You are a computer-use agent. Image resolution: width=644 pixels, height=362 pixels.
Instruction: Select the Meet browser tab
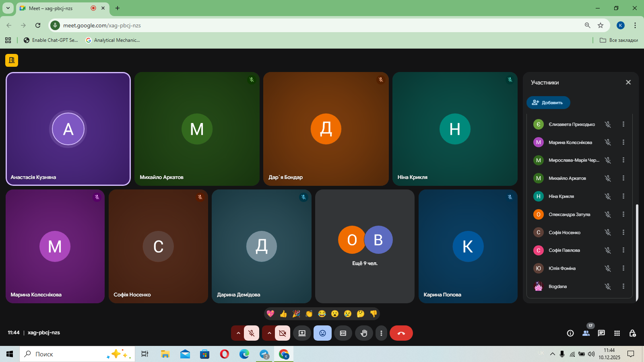pyautogui.click(x=56, y=8)
